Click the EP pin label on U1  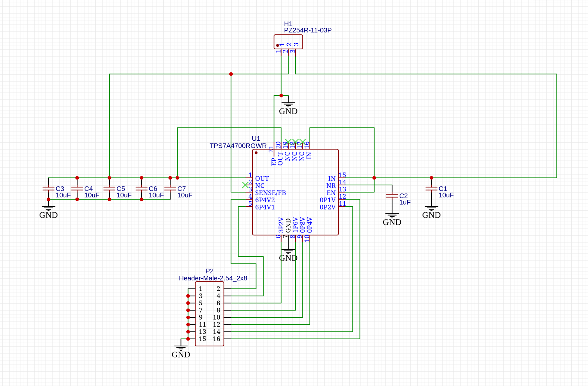[274, 162]
